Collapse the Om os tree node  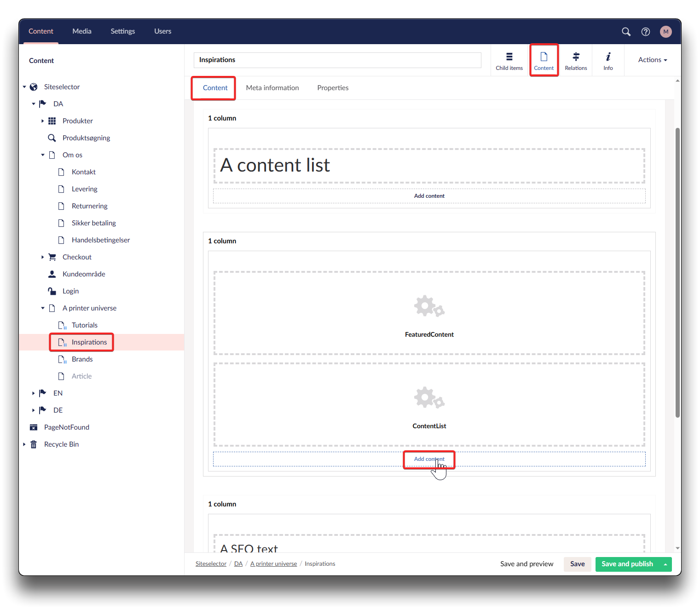(x=43, y=155)
